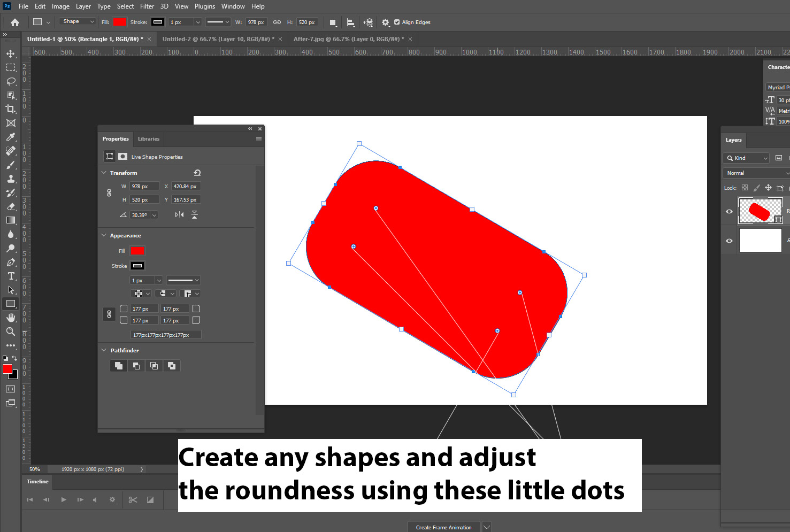Split timeline using scissors icon
The width and height of the screenshot is (790, 532).
pos(133,500)
